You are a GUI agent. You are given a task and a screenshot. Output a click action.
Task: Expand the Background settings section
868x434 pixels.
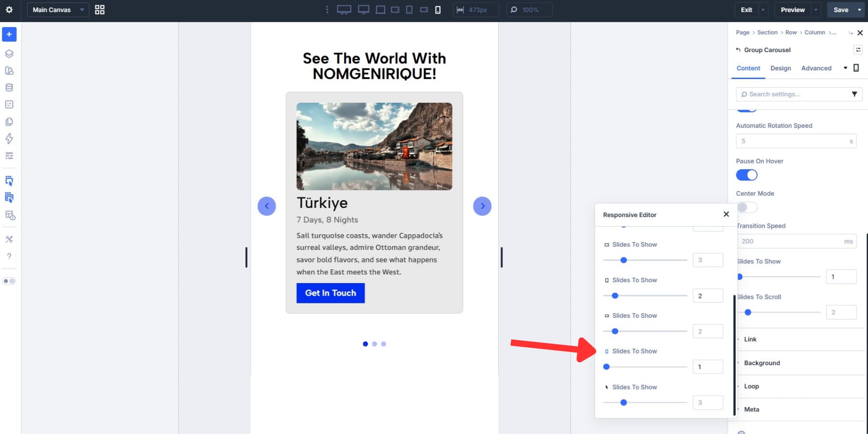click(762, 363)
